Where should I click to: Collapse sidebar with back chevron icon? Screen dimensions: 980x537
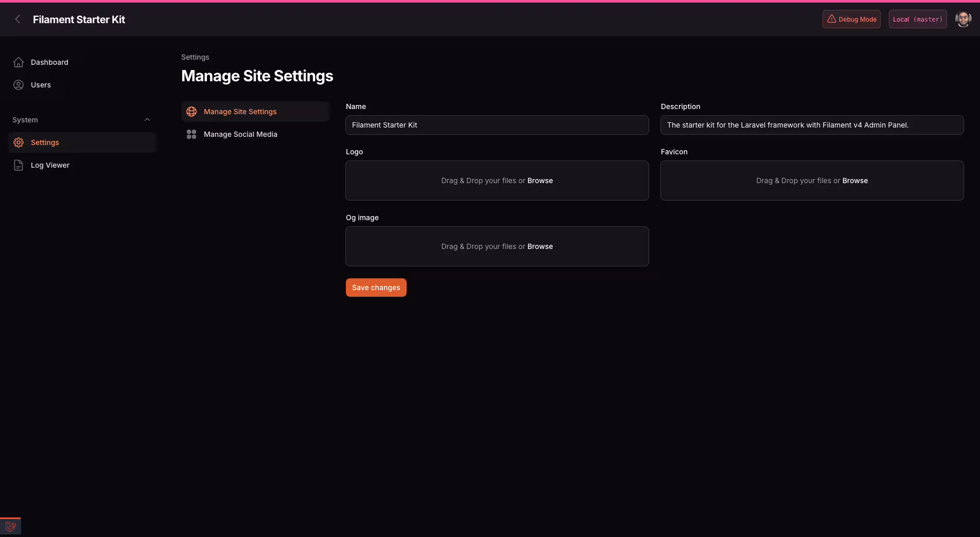coord(17,19)
